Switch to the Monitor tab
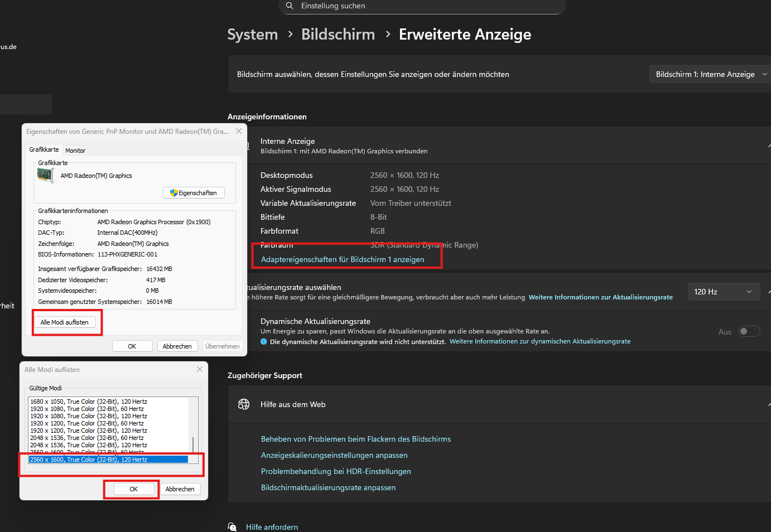The height and width of the screenshot is (532, 771). (75, 151)
